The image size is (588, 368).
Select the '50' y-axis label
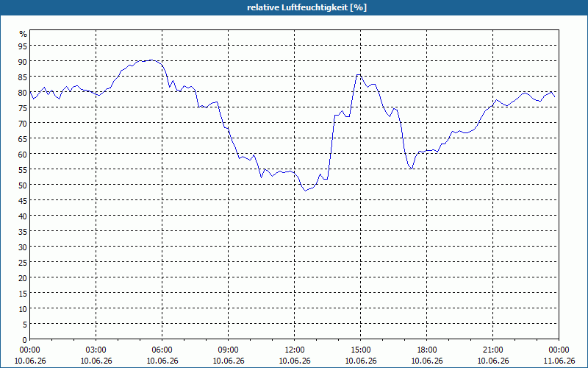point(23,185)
